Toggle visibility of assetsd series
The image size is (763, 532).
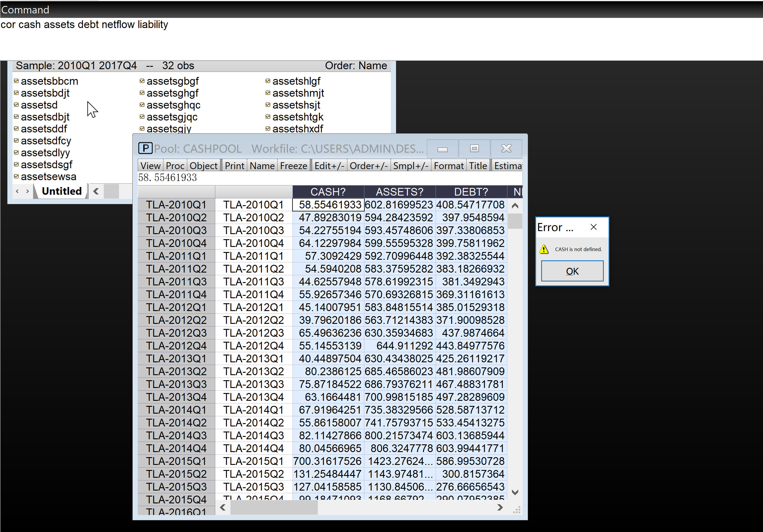coord(16,105)
